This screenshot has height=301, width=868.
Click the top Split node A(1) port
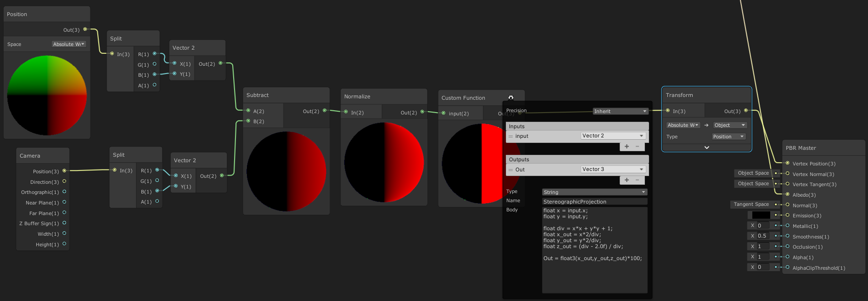click(155, 85)
